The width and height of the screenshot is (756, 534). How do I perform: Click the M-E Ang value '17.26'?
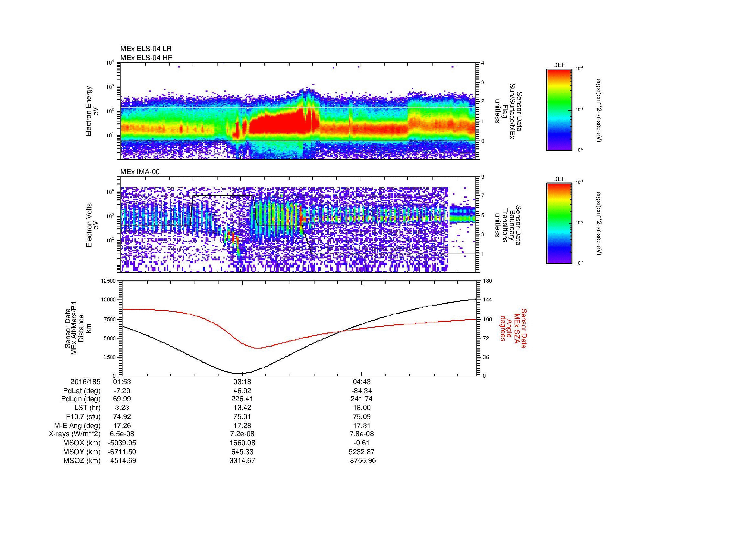pyautogui.click(x=122, y=425)
